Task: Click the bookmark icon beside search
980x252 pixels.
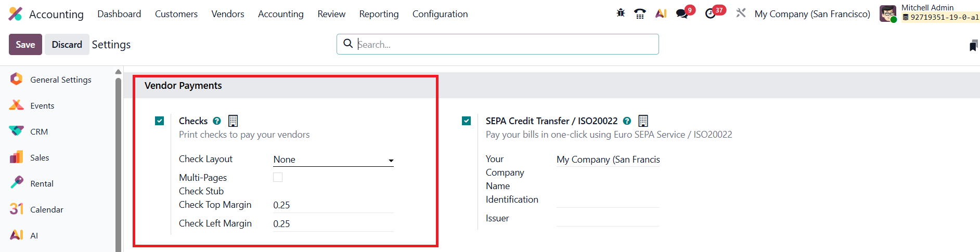Action: 973,46
